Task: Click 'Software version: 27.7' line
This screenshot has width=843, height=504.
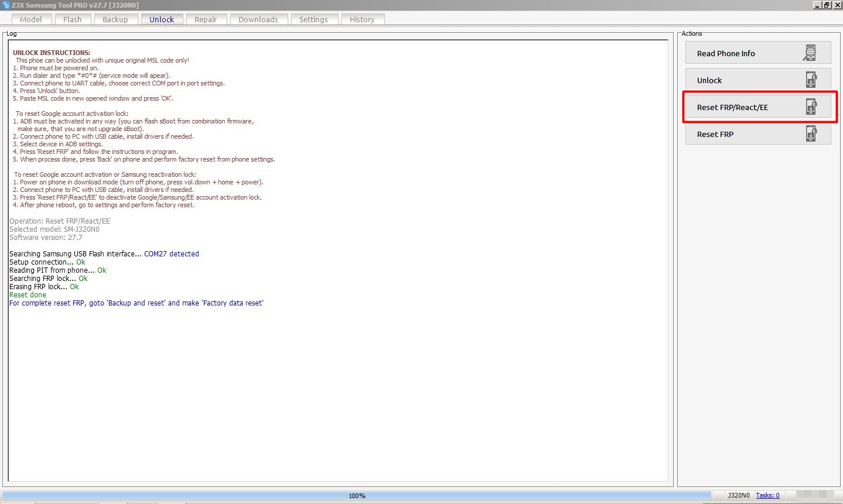Action: click(46, 238)
